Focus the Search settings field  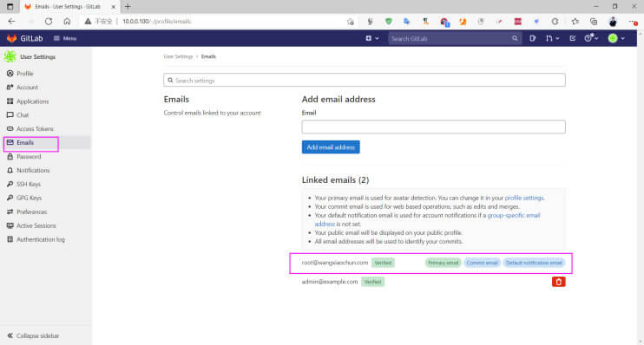coord(365,80)
